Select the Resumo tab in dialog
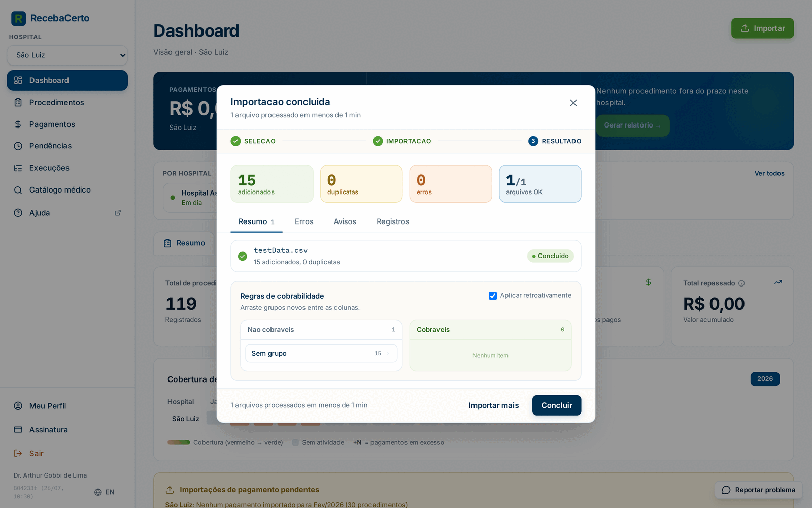This screenshot has width=812, height=508. (256, 222)
